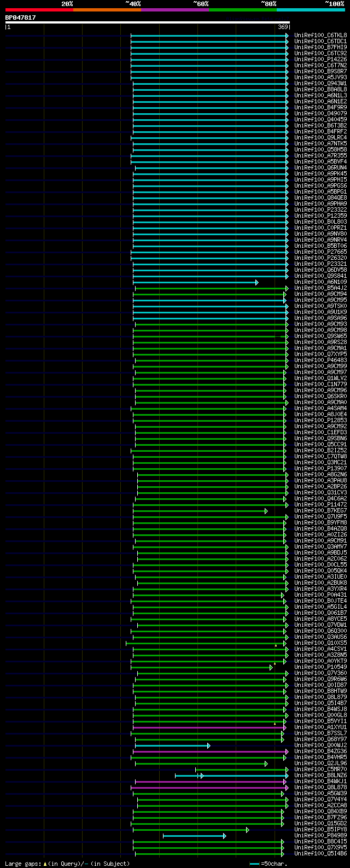Select the UniRef100_Q2JL96 label
The image size is (350, 868).
320,764
